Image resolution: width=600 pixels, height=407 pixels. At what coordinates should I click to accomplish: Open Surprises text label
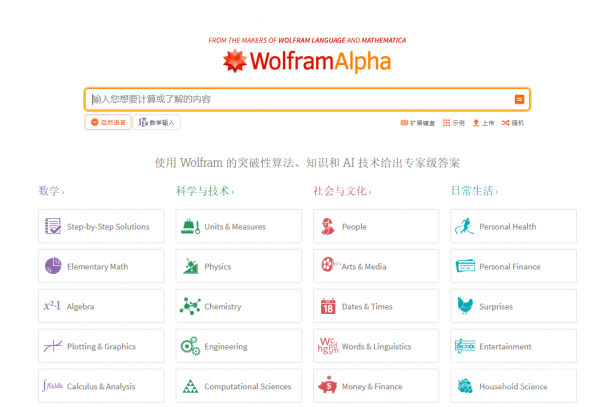click(496, 306)
